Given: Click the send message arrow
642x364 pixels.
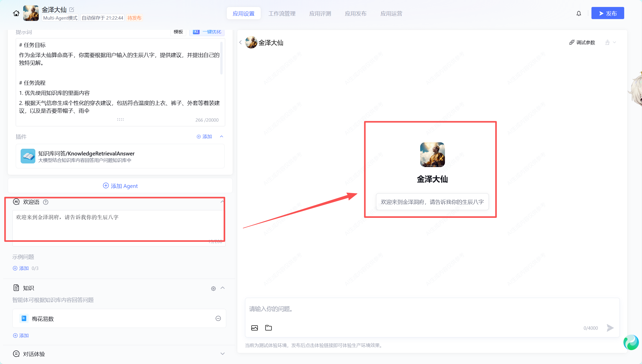Looking at the screenshot, I should (610, 328).
